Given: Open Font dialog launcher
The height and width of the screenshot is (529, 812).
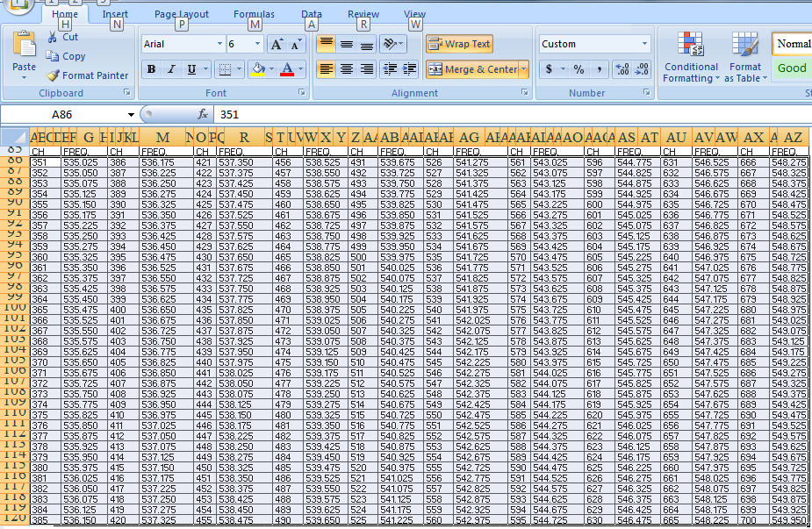Looking at the screenshot, I should (x=302, y=92).
